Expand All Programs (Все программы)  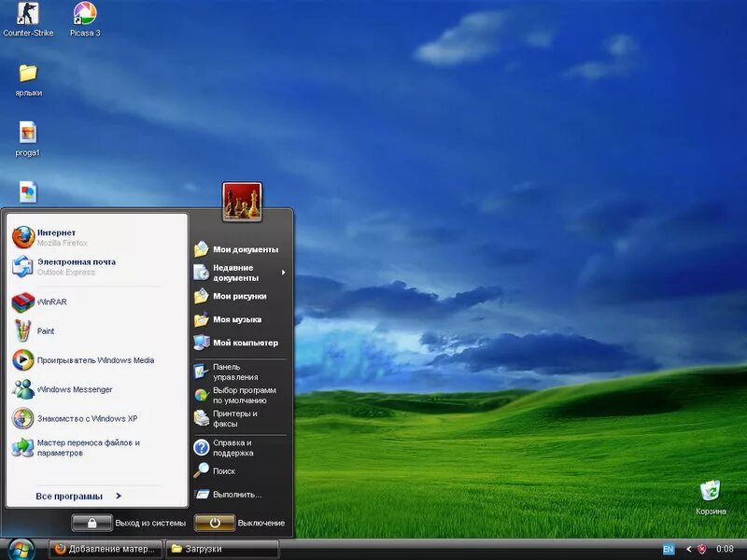[78, 497]
